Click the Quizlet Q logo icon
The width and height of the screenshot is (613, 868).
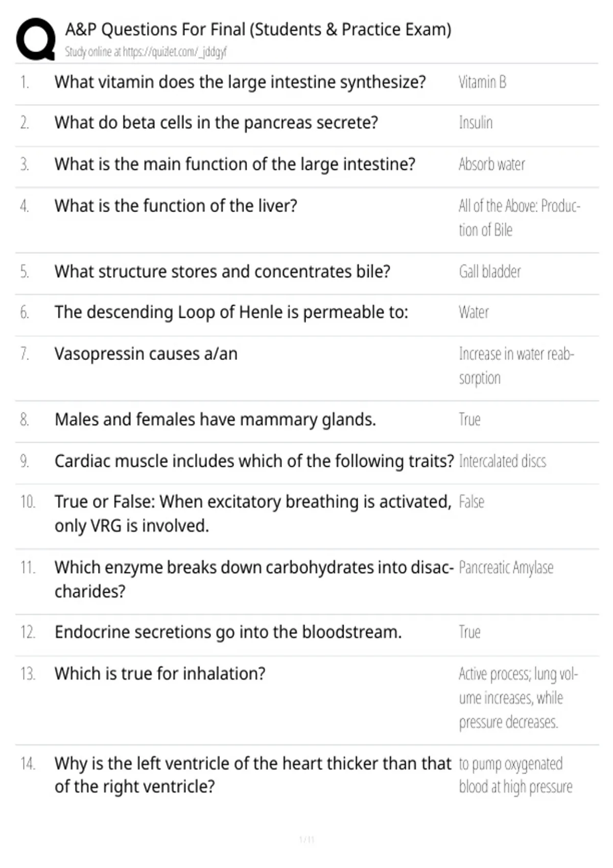click(x=36, y=39)
